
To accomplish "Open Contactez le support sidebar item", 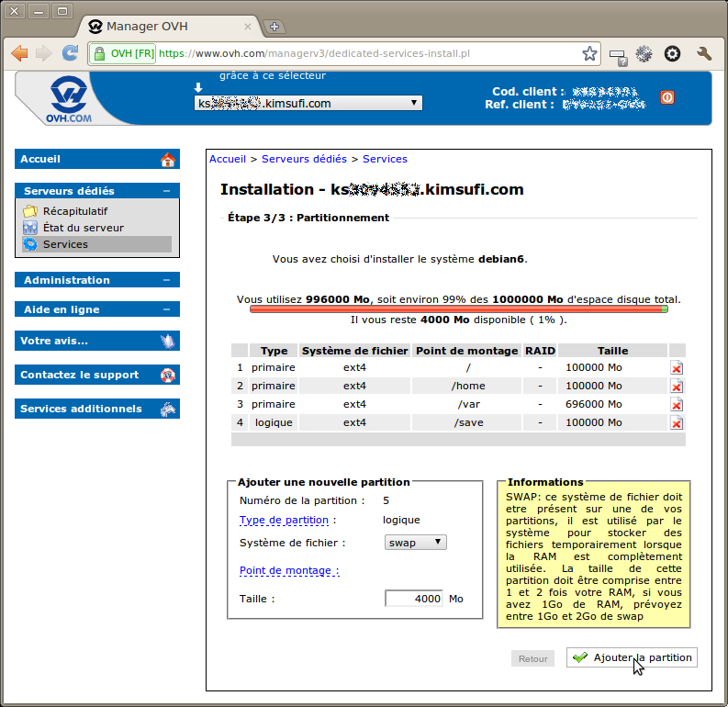I will (97, 375).
